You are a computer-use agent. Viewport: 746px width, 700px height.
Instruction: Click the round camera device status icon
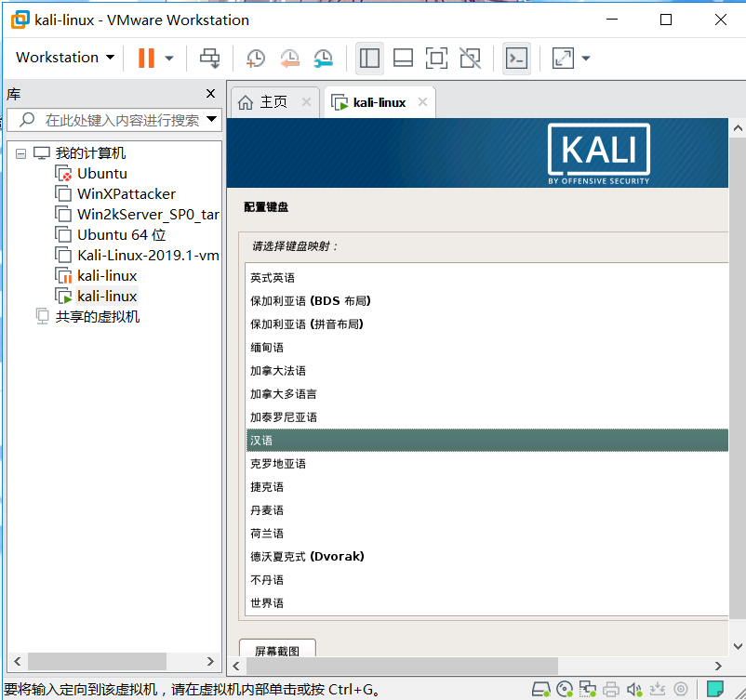pyautogui.click(x=681, y=689)
